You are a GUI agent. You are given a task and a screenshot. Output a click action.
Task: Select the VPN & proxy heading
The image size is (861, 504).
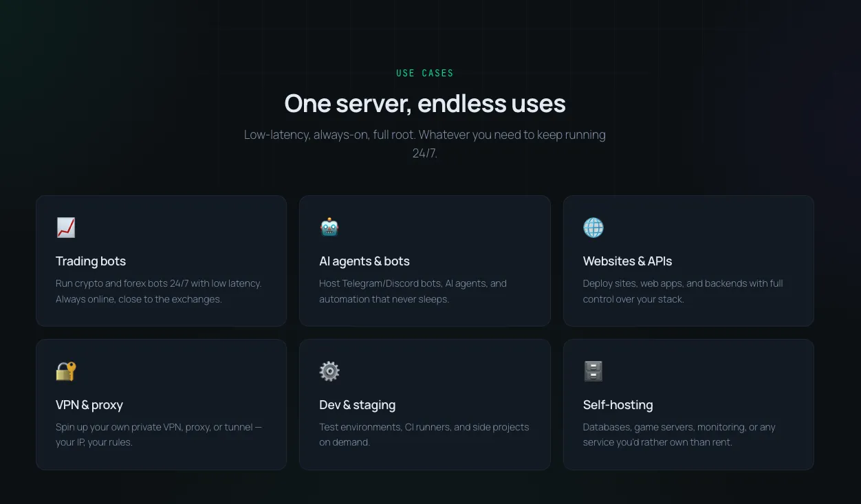tap(89, 405)
